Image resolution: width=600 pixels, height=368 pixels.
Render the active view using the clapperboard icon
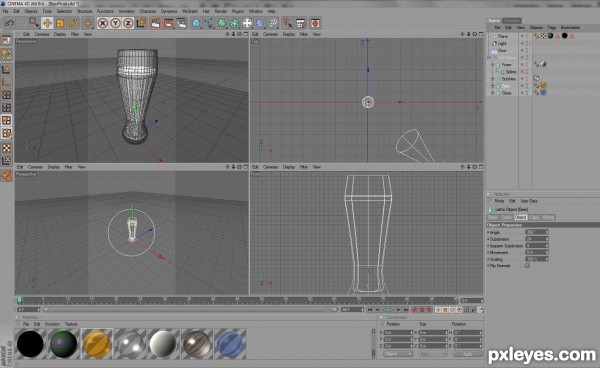click(x=156, y=23)
